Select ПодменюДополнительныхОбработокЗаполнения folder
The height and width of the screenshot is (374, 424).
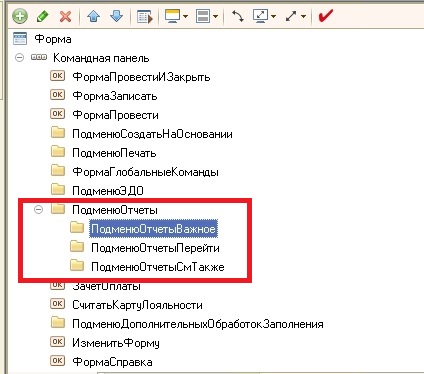[x=198, y=324]
